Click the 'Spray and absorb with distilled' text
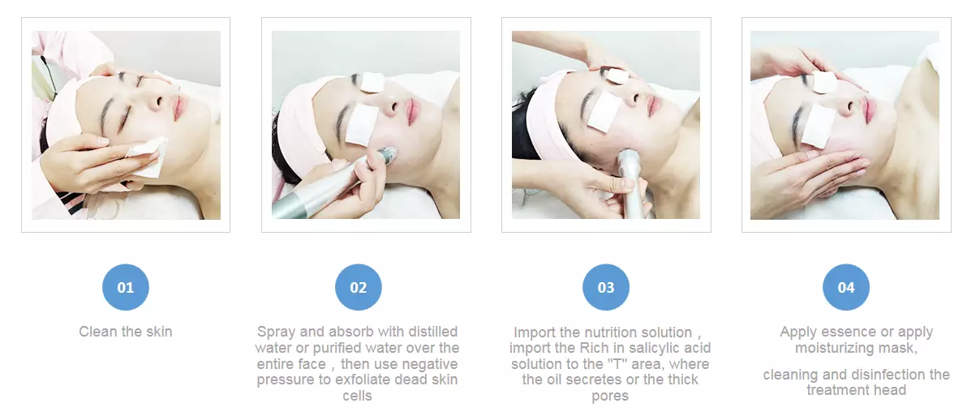 point(358,332)
